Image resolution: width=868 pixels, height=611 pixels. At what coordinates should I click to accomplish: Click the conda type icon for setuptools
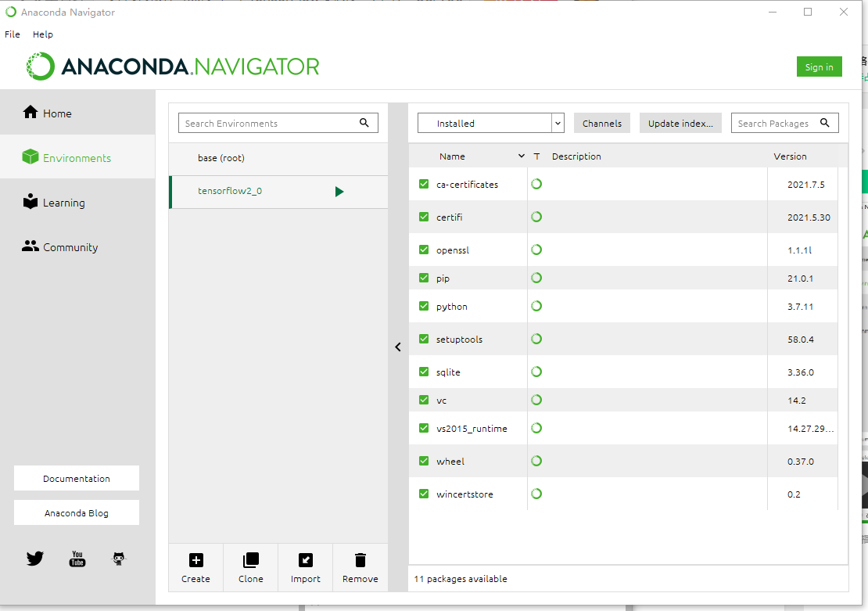(x=536, y=339)
